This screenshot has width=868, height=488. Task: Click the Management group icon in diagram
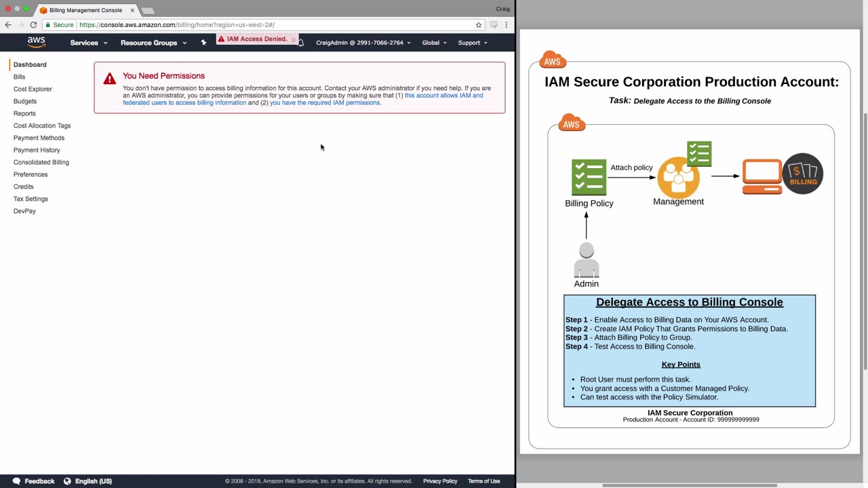click(x=678, y=178)
